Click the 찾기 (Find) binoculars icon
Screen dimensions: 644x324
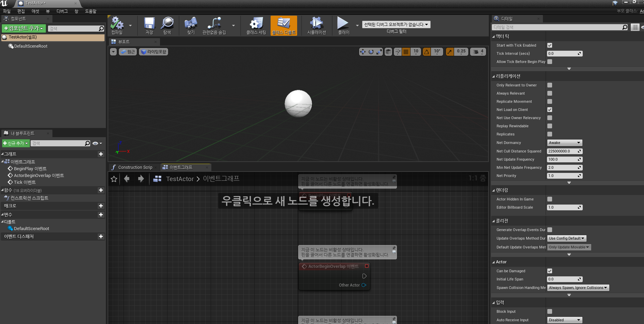[x=191, y=26]
